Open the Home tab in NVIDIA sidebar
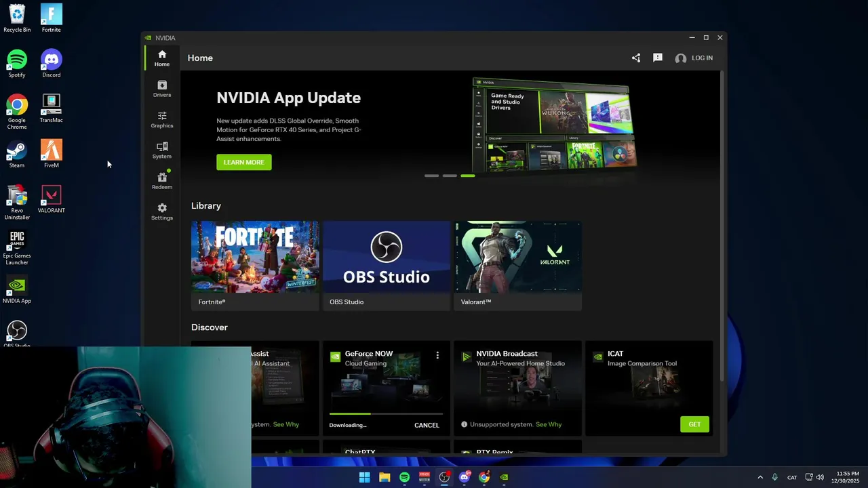868x488 pixels. [x=161, y=58]
